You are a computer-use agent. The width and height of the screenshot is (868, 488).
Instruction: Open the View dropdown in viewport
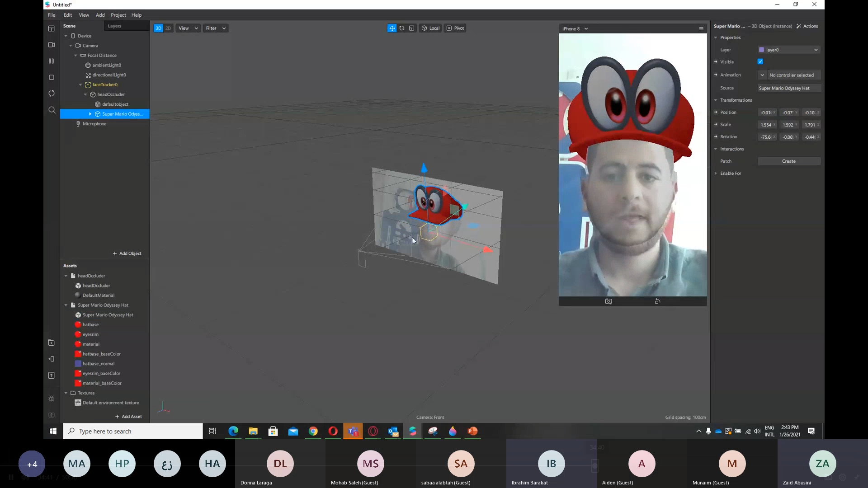(x=188, y=28)
